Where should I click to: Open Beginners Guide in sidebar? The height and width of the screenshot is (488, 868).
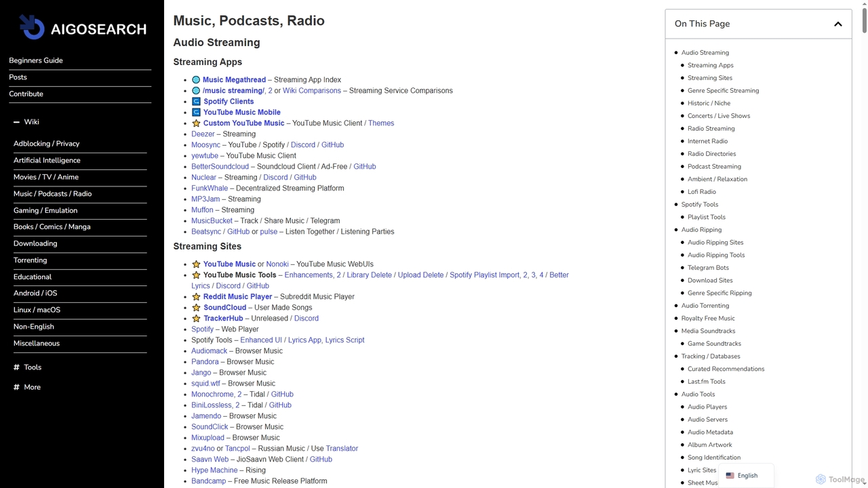[36, 60]
